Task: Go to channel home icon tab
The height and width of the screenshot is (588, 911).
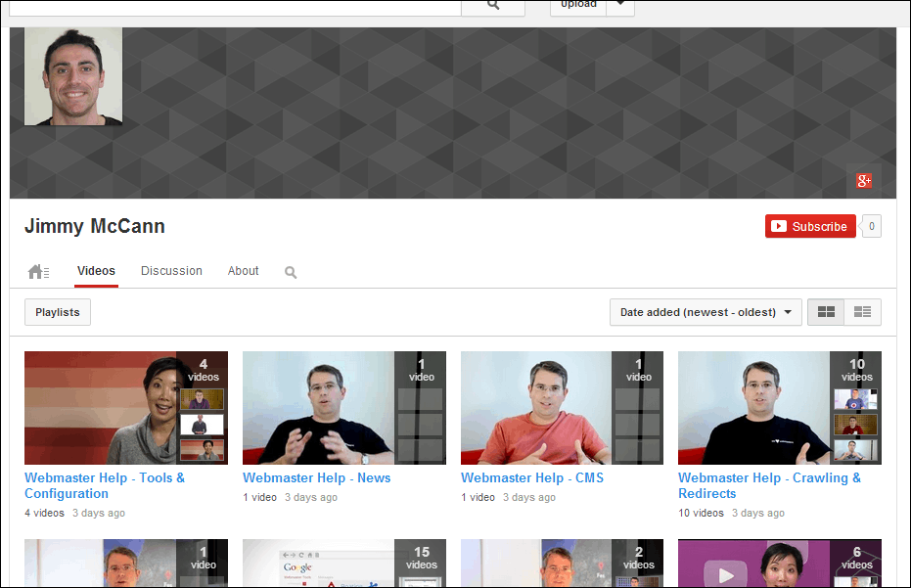Action: tap(38, 271)
